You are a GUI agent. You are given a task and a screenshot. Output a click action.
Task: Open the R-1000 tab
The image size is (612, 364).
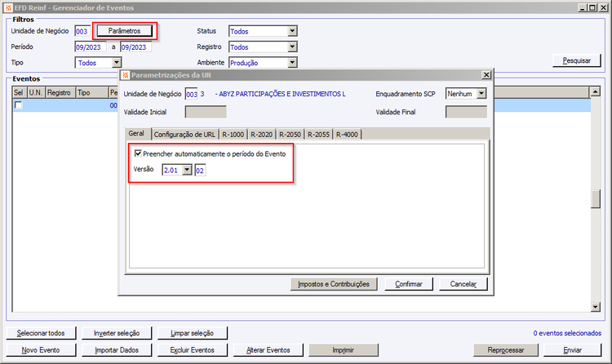coord(233,135)
